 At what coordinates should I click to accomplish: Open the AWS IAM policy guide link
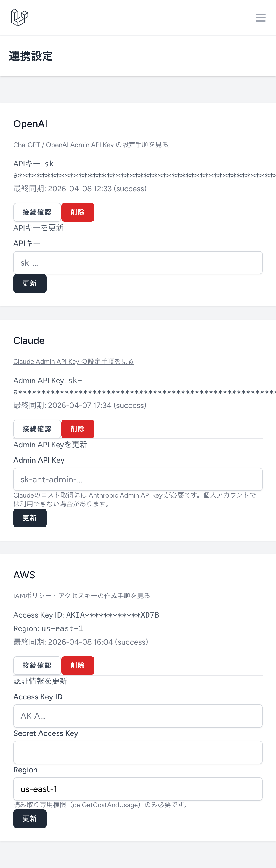coord(81,595)
